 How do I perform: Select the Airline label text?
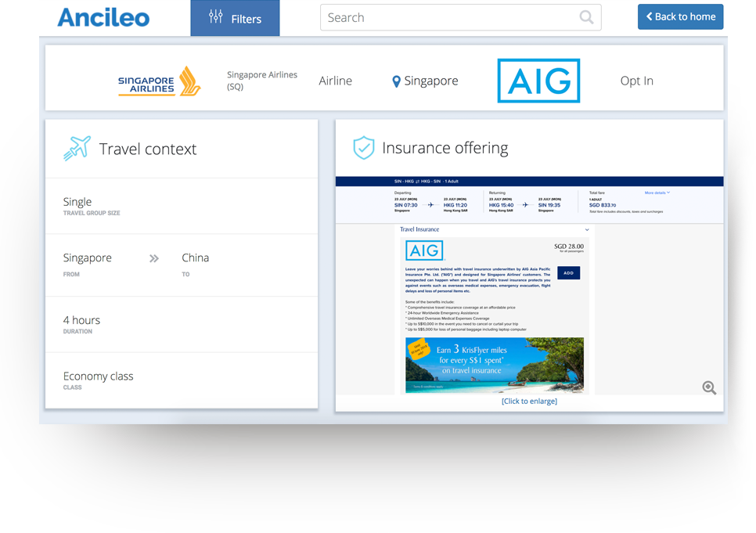[335, 81]
